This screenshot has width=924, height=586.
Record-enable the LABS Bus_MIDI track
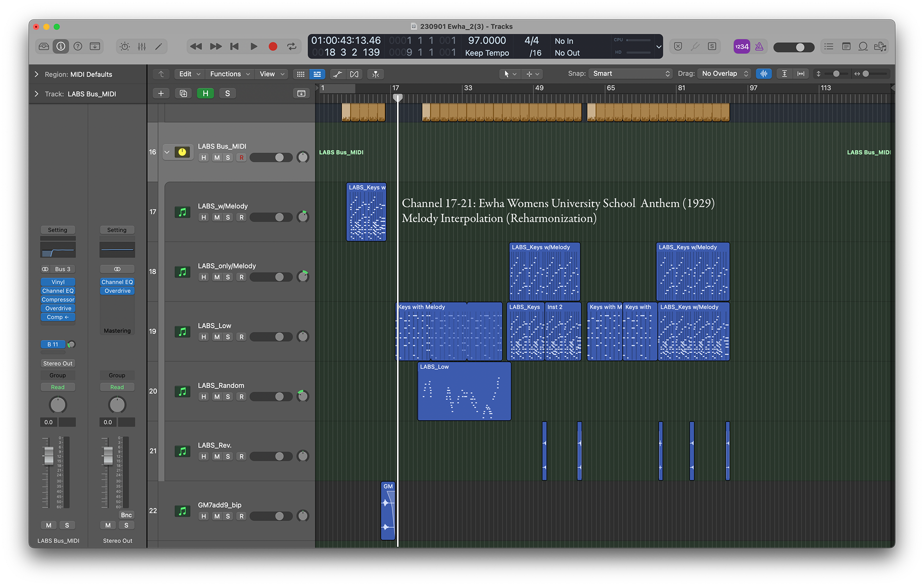click(242, 158)
